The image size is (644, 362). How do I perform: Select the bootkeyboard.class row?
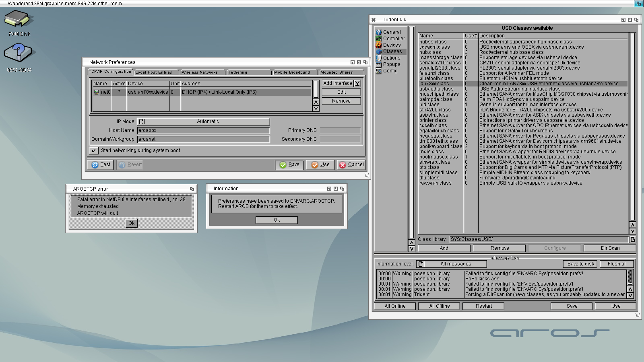click(523, 146)
